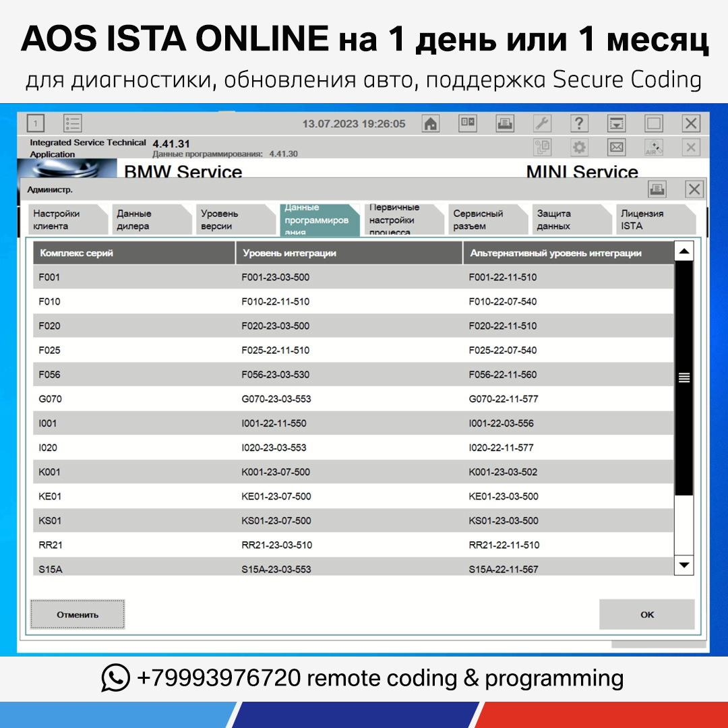Click integration level F001-23-03-500

coord(275,277)
